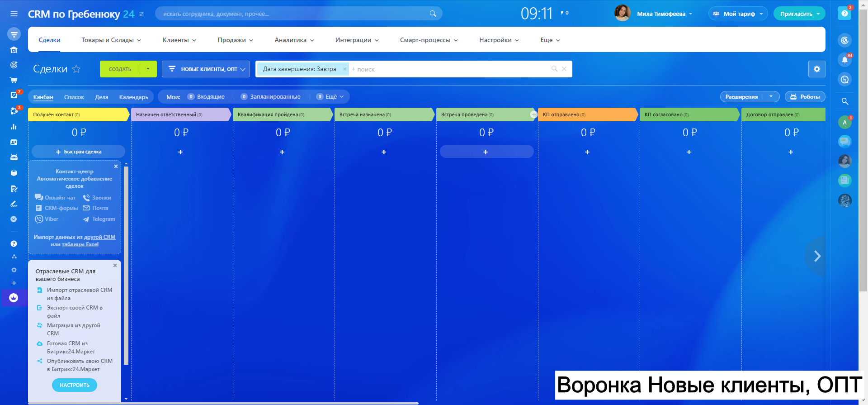Screen dimensions: 868x405
Task: Connect Почта in contact center
Action: click(x=95, y=208)
